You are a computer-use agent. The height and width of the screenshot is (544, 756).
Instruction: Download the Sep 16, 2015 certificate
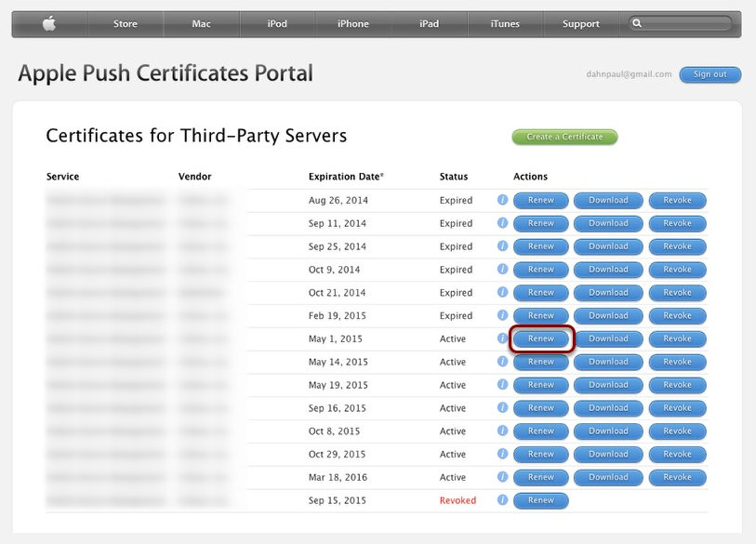(x=608, y=408)
